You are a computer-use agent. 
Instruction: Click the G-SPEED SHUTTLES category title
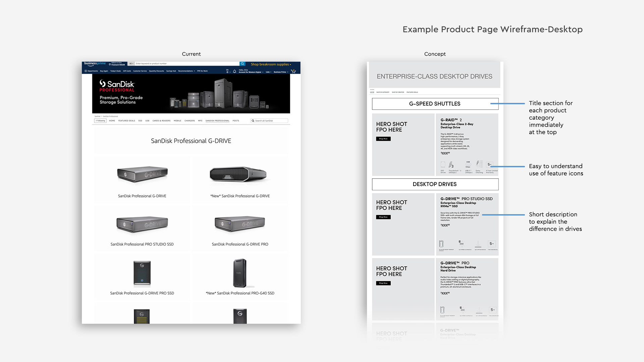coord(435,104)
